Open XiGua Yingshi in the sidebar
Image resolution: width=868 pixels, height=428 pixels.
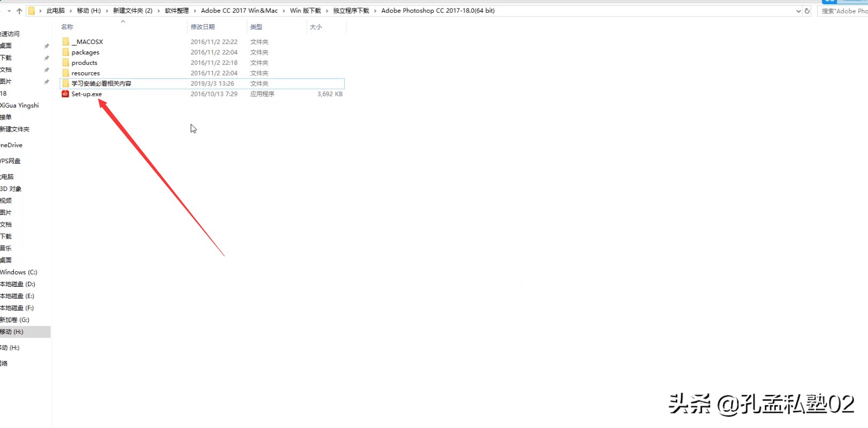tap(20, 105)
